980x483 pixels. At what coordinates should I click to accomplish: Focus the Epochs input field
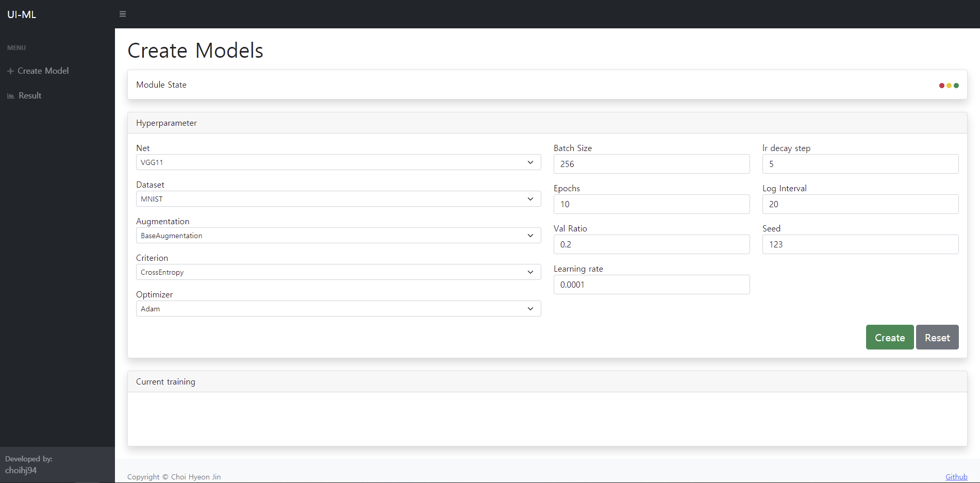coord(652,204)
